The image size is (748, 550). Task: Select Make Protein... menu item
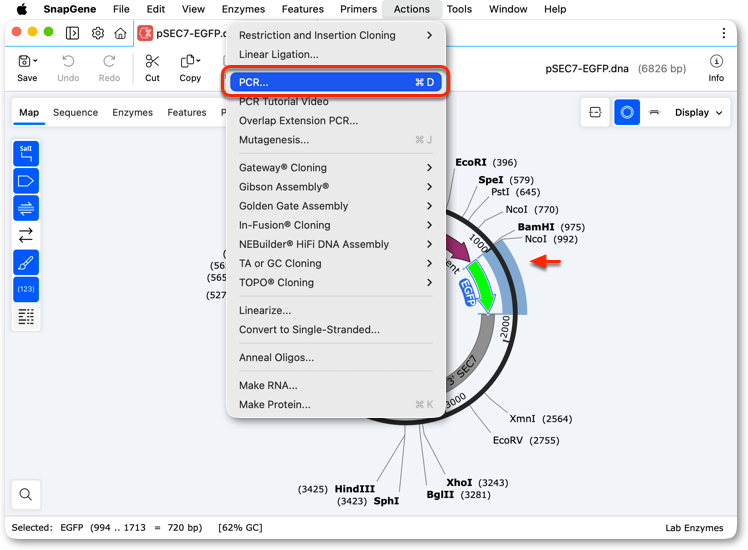pyautogui.click(x=336, y=405)
